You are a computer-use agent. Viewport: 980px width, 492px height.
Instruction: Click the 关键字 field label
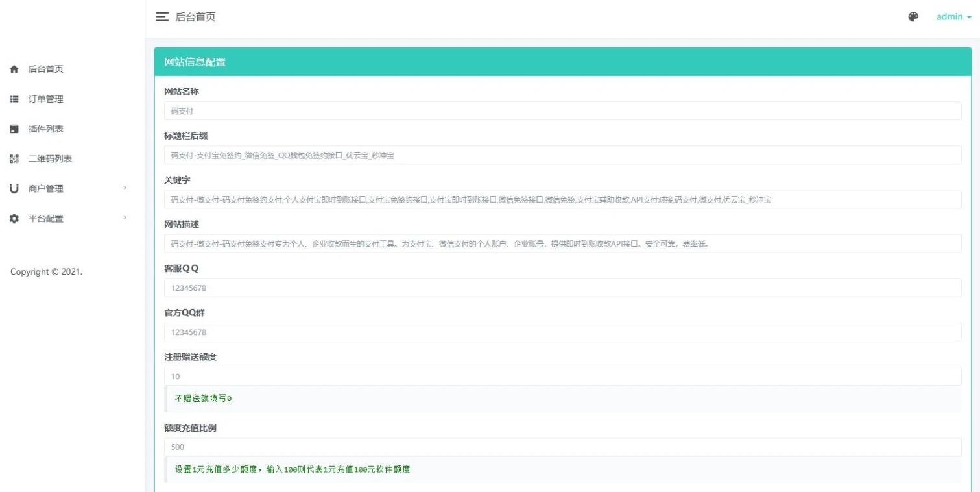point(177,180)
